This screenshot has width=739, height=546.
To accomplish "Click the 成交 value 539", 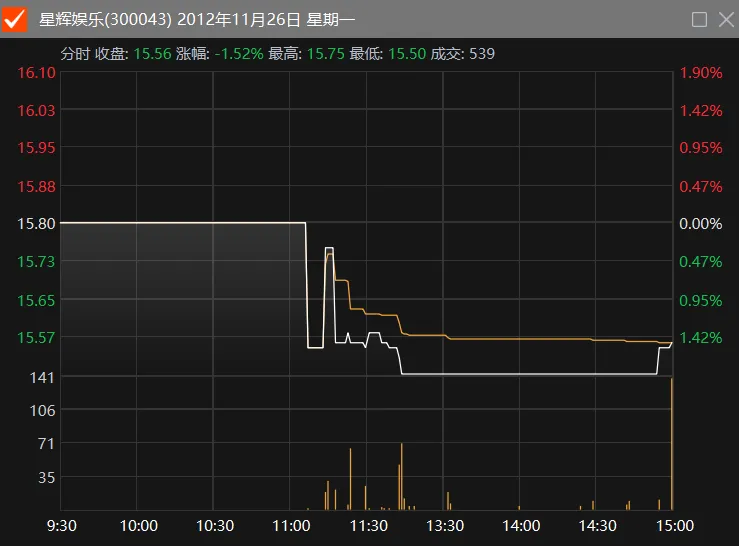I will pos(481,53).
